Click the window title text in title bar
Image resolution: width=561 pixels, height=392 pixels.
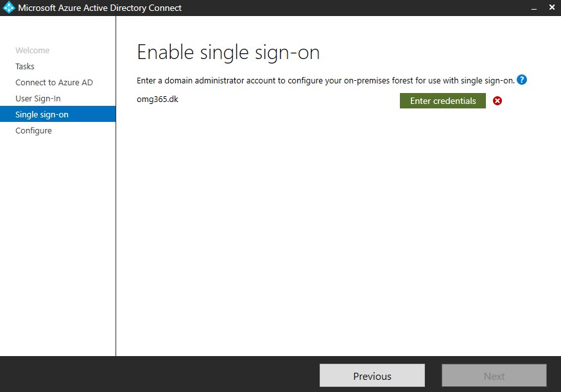point(99,8)
